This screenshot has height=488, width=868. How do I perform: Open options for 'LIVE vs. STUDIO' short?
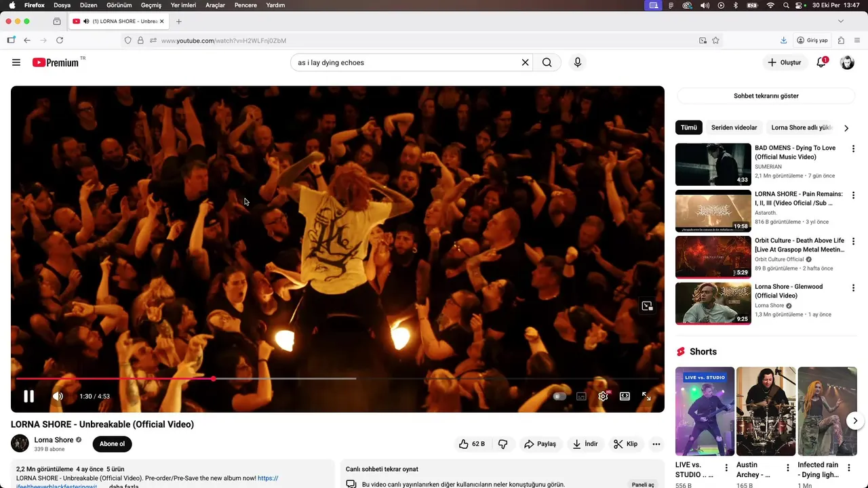(726, 468)
